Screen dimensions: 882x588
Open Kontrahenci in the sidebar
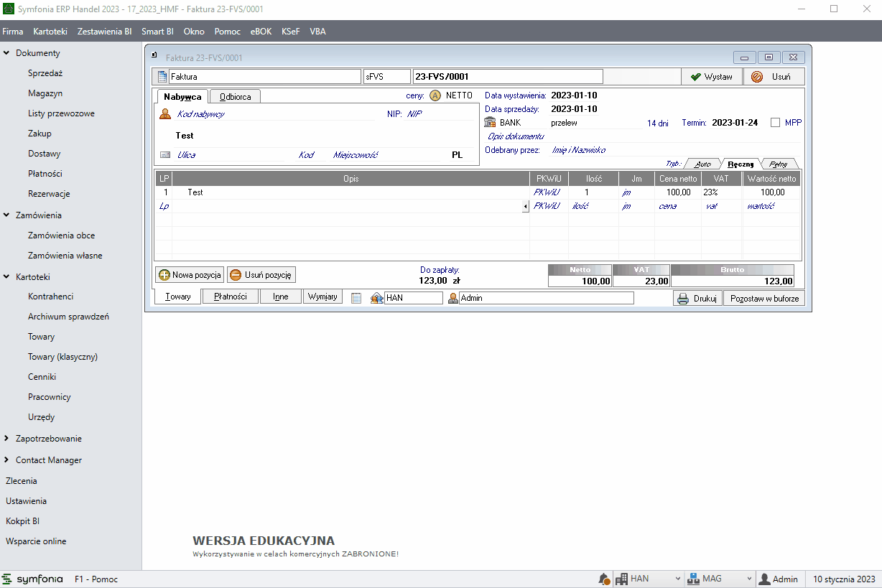(51, 297)
